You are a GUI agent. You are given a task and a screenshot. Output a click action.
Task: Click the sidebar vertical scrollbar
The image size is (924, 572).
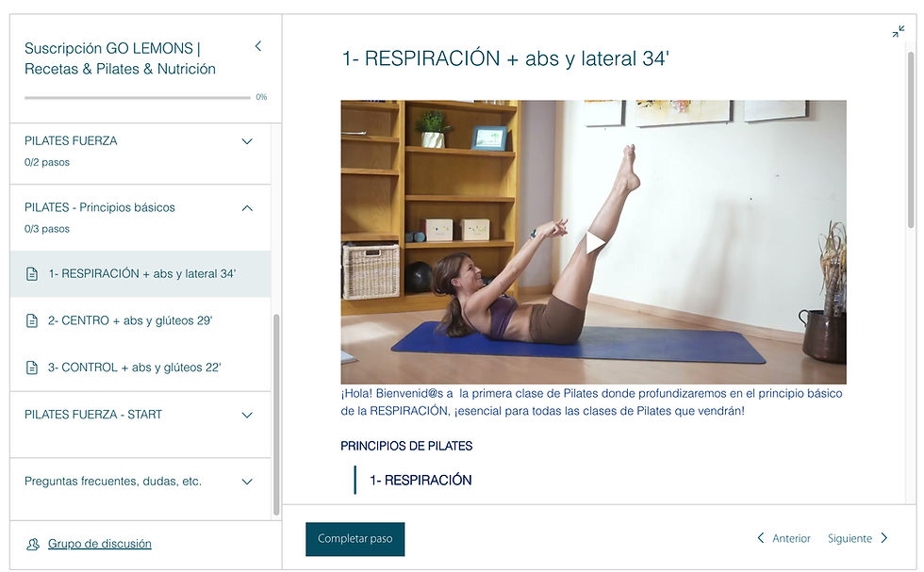pyautogui.click(x=276, y=416)
